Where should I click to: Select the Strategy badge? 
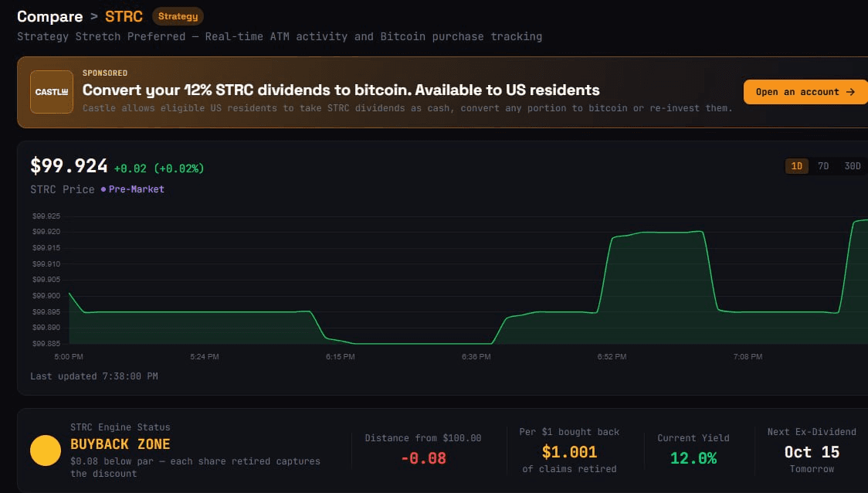tap(178, 17)
